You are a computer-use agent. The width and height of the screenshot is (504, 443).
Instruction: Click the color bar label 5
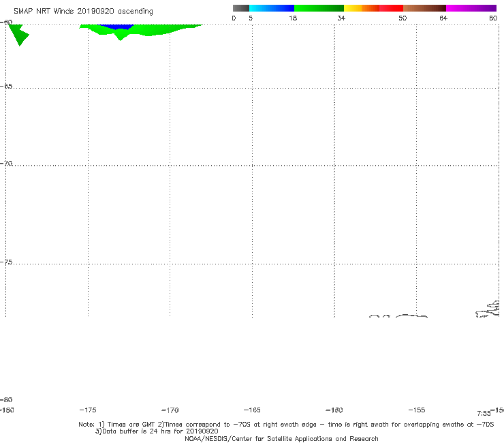(x=251, y=18)
